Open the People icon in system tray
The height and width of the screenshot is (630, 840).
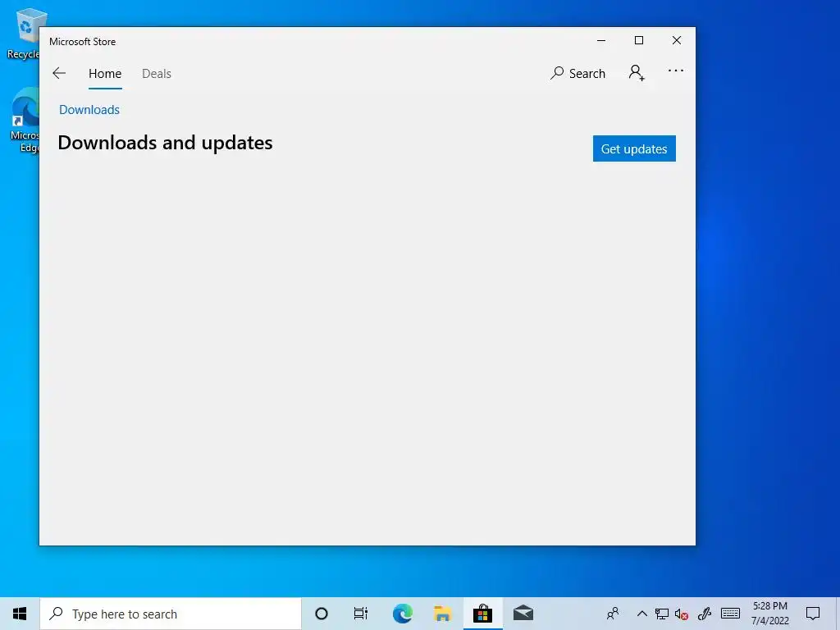point(613,614)
